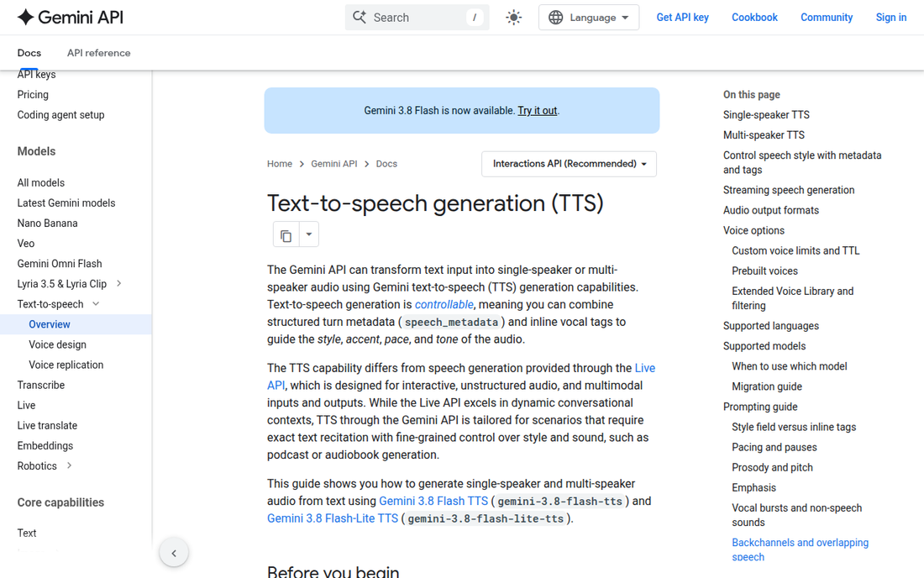
Task: Jump to Custom voice limits and TTL
Action: pyautogui.click(x=795, y=250)
